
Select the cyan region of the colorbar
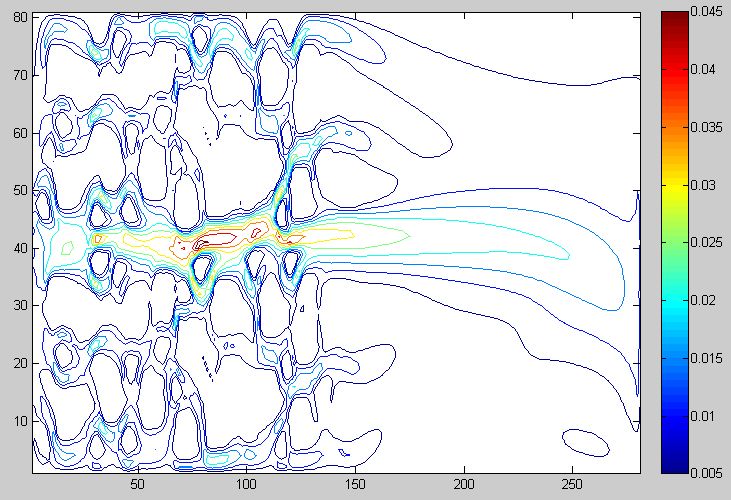point(676,310)
